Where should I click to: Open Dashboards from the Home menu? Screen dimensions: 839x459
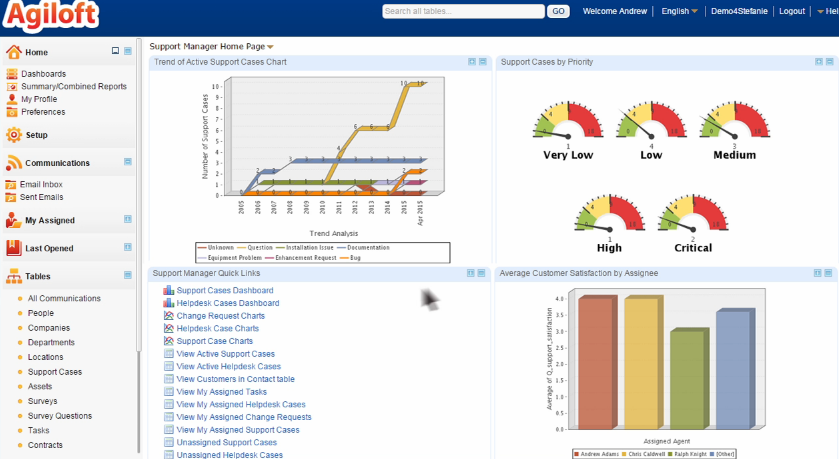[43, 74]
